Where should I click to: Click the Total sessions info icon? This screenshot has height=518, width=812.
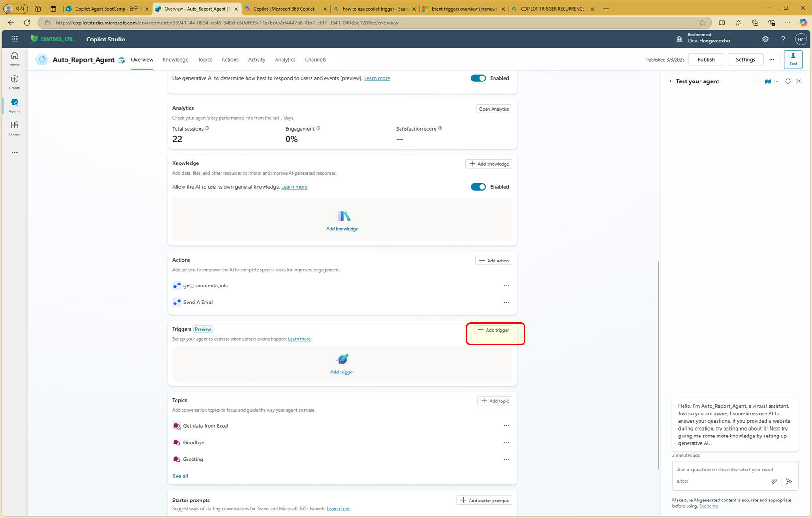pos(207,128)
